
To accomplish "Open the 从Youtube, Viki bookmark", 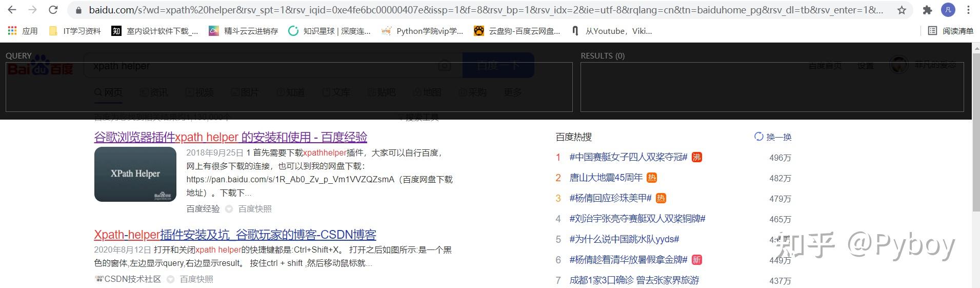I will point(612,31).
